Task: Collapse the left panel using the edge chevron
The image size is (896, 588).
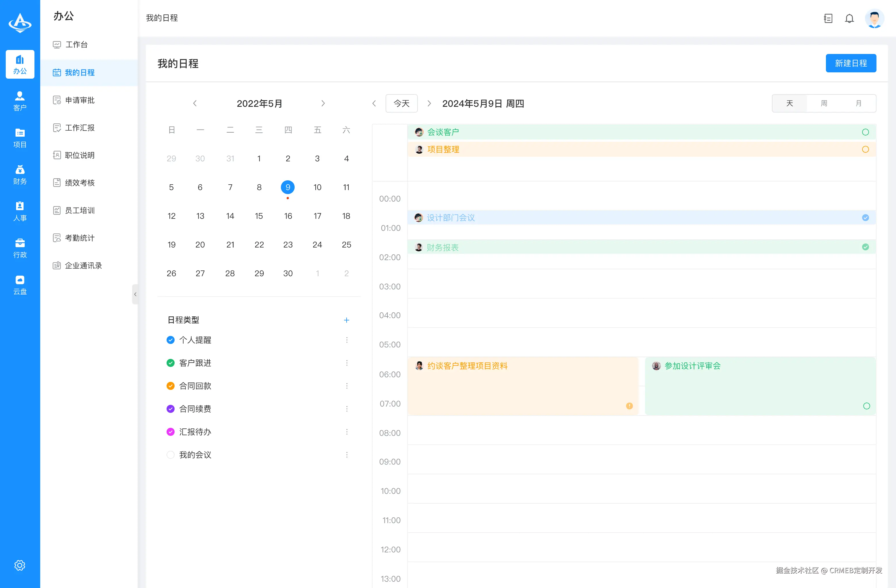Action: [136, 294]
